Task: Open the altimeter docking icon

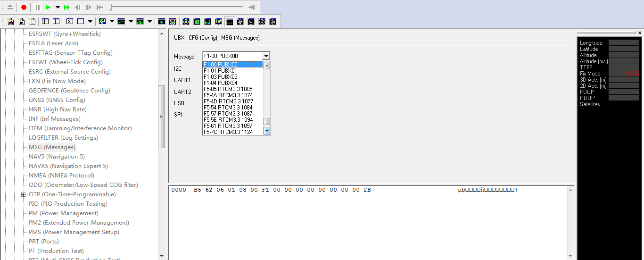Action: pos(251,21)
